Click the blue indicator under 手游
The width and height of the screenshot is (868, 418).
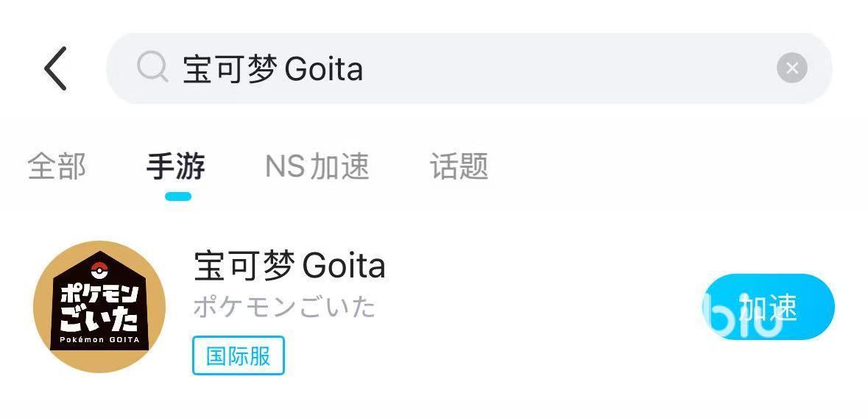[x=178, y=196]
